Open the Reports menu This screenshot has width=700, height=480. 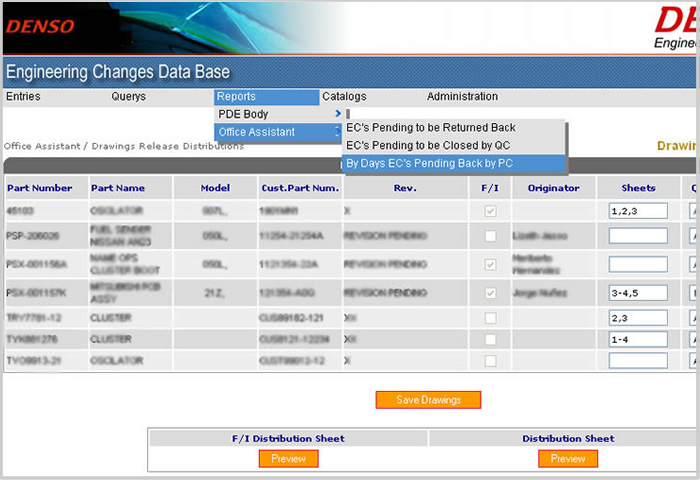236,97
